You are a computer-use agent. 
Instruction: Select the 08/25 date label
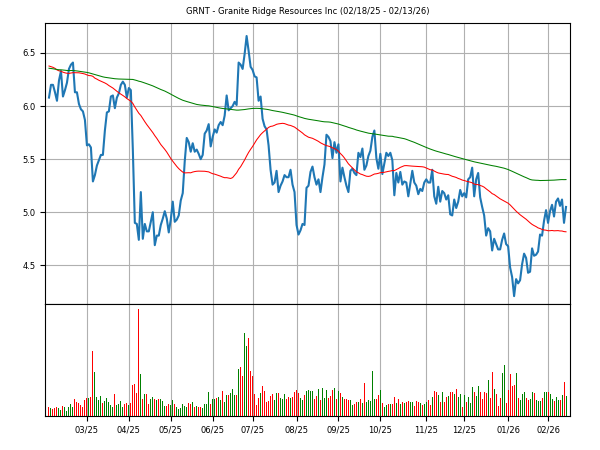tap(296, 429)
